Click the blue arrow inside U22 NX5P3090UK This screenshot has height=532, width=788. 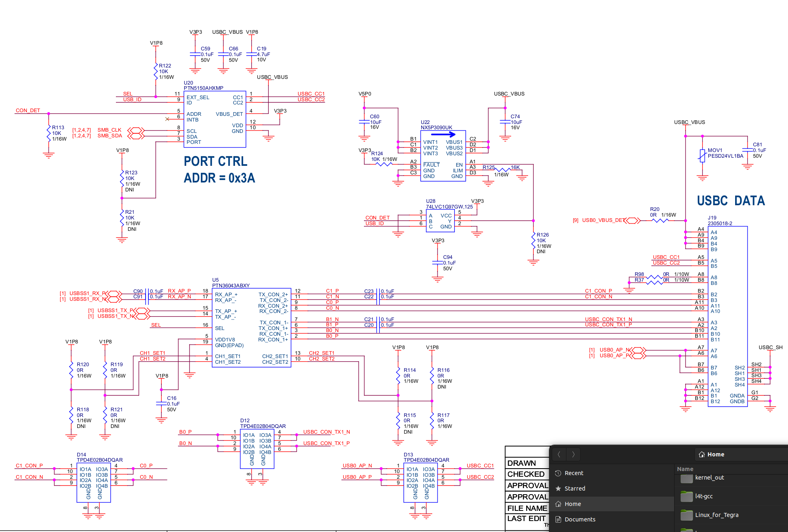[443, 134]
